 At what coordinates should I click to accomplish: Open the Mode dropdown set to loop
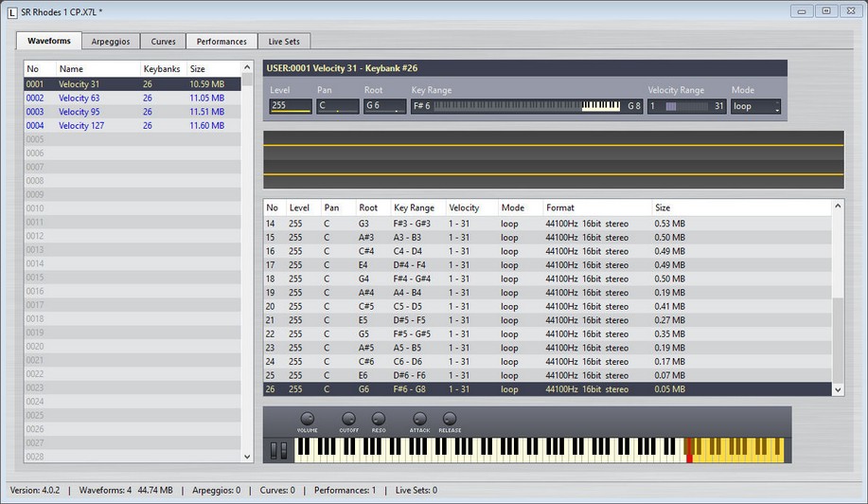(755, 106)
